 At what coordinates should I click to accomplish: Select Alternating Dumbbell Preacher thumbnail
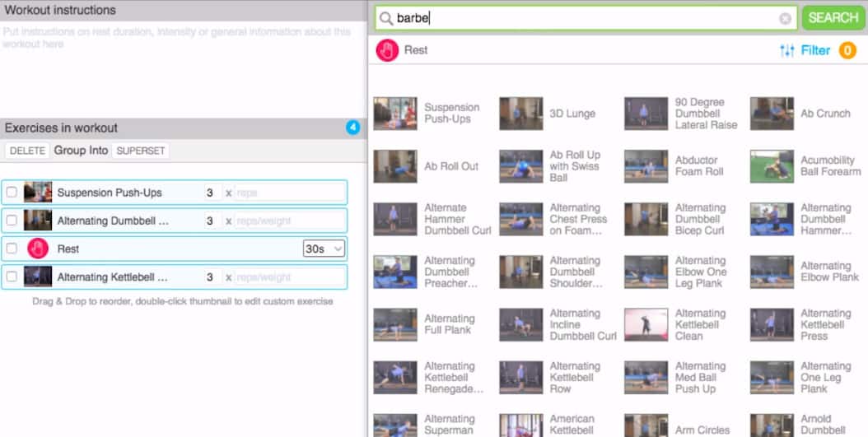[395, 272]
